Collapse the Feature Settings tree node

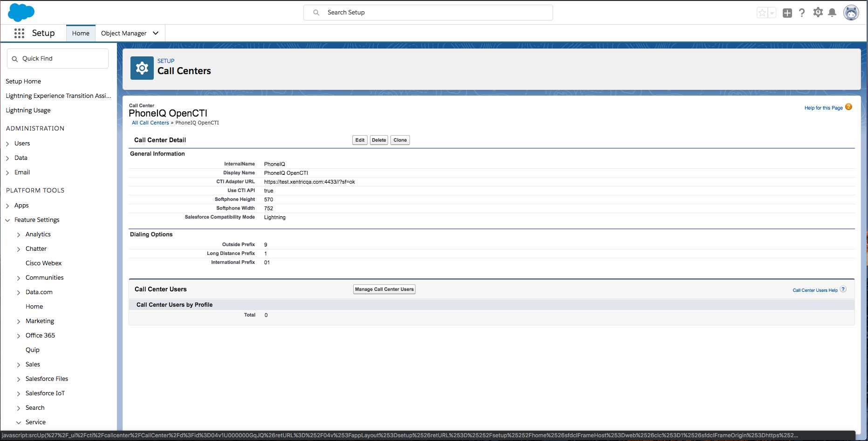click(x=7, y=220)
